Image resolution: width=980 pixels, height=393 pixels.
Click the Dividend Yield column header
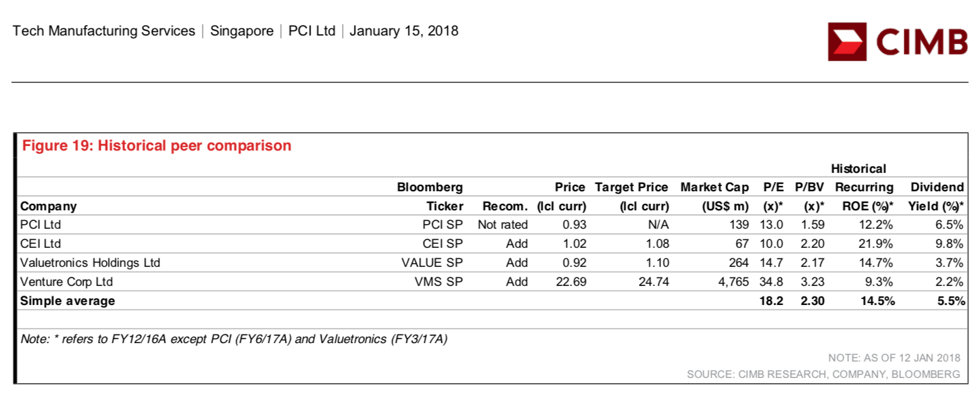pyautogui.click(x=937, y=196)
